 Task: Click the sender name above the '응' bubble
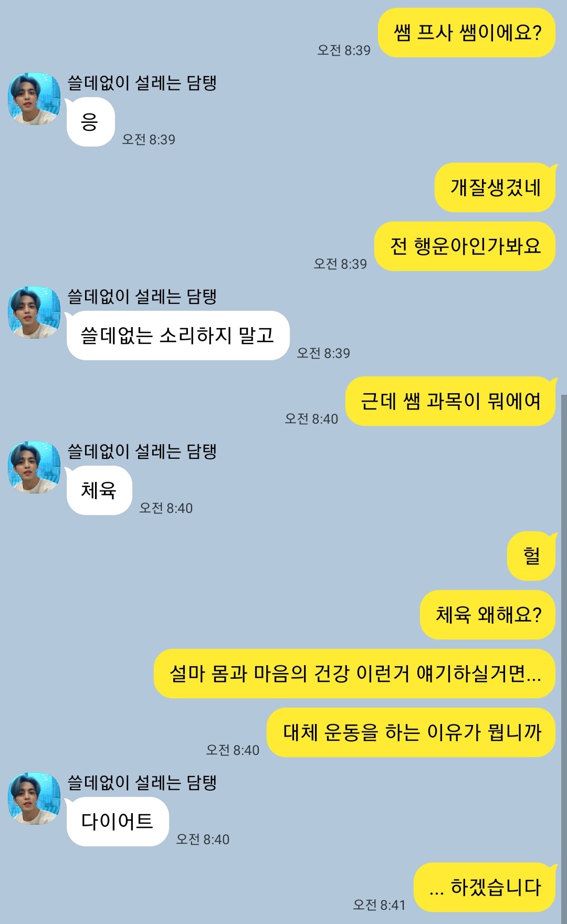click(x=142, y=83)
